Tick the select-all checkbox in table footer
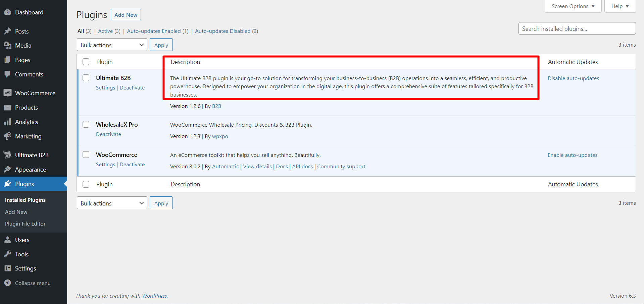Image resolution: width=644 pixels, height=304 pixels. click(86, 184)
